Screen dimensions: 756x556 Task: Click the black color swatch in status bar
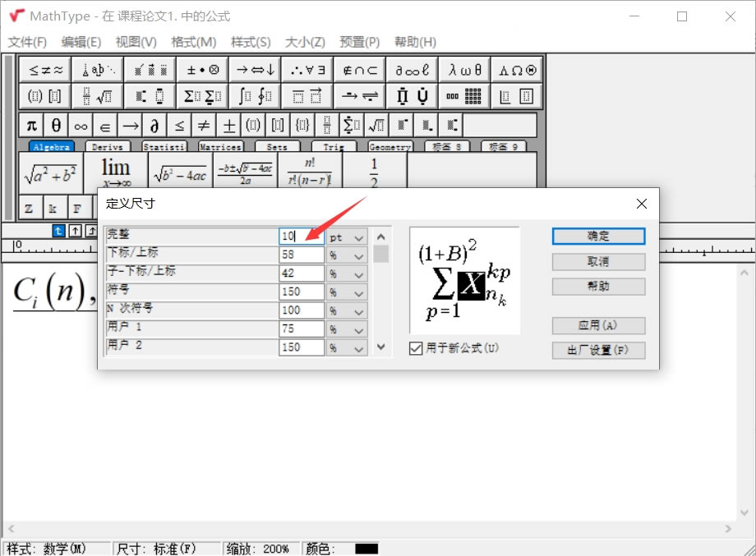point(366,549)
